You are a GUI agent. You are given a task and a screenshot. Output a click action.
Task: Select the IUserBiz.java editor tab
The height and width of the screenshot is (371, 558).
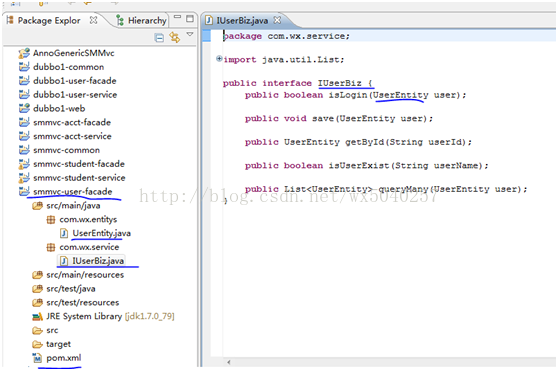coord(242,21)
